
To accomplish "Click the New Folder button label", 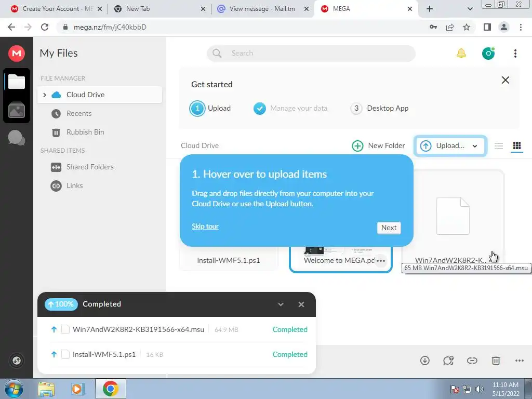I will pyautogui.click(x=387, y=146).
